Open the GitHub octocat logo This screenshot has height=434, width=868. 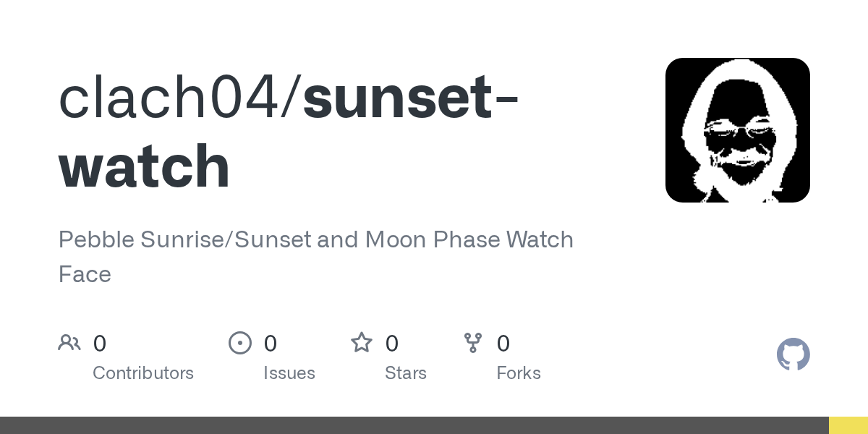click(x=793, y=354)
